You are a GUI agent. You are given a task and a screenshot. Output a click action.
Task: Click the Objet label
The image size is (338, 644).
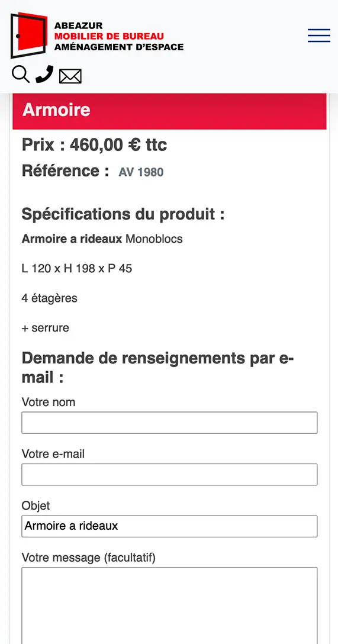(x=36, y=505)
